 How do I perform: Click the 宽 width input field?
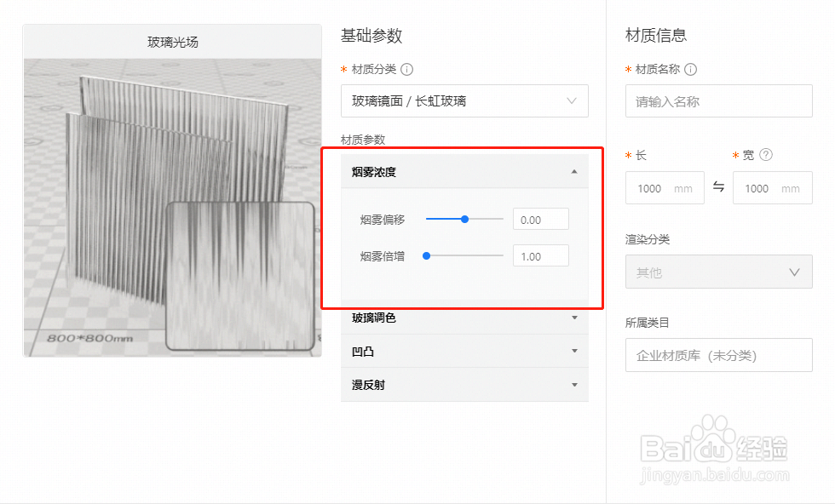763,188
